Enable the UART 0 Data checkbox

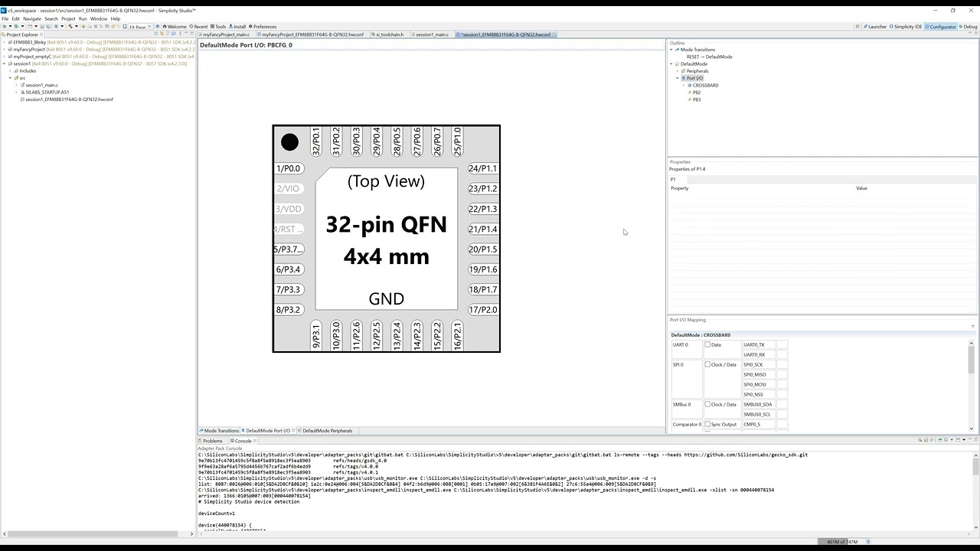(x=707, y=344)
